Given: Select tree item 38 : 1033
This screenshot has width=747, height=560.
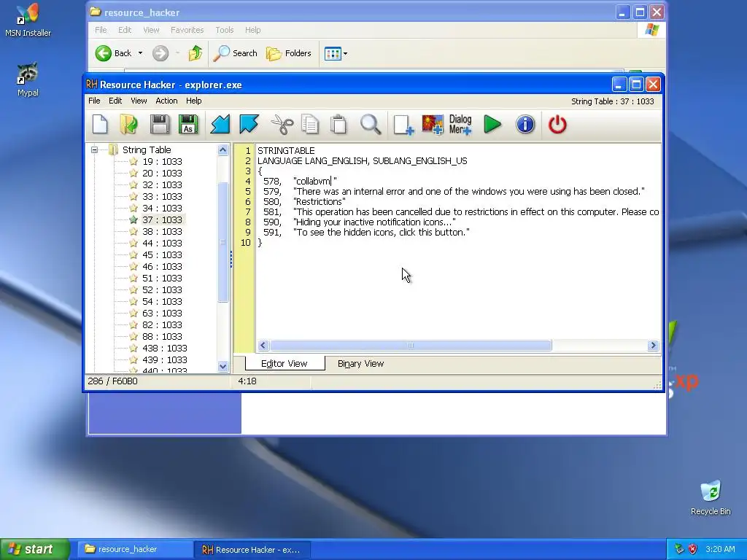Looking at the screenshot, I should coord(162,231).
